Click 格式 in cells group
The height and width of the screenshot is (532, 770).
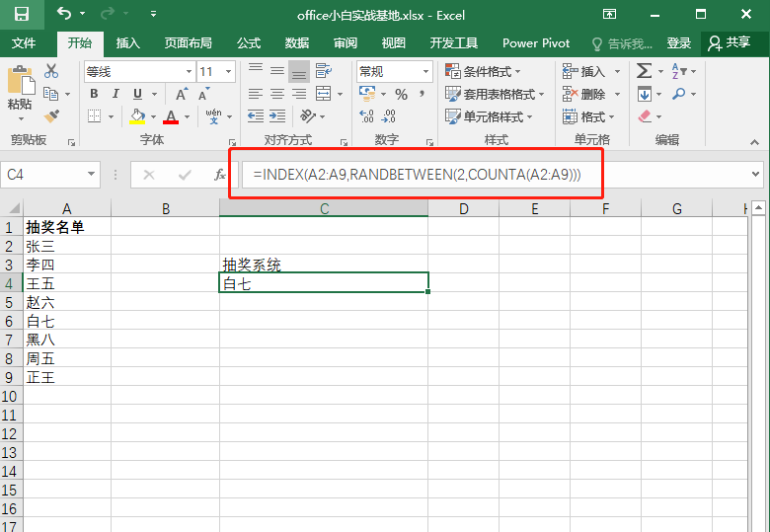(588, 116)
